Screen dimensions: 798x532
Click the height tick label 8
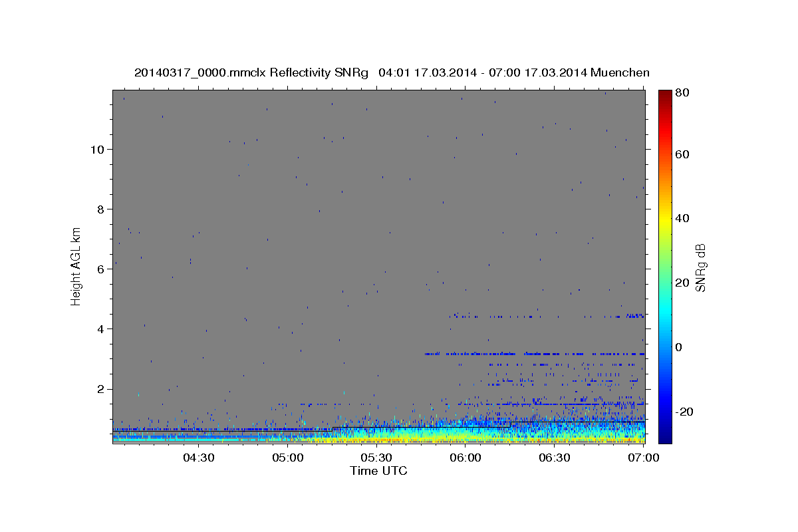[x=102, y=209]
